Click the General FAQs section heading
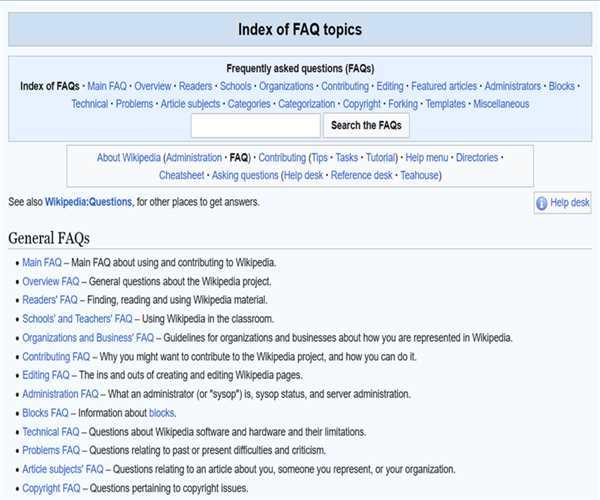The height and width of the screenshot is (500, 600). pyautogui.click(x=49, y=238)
